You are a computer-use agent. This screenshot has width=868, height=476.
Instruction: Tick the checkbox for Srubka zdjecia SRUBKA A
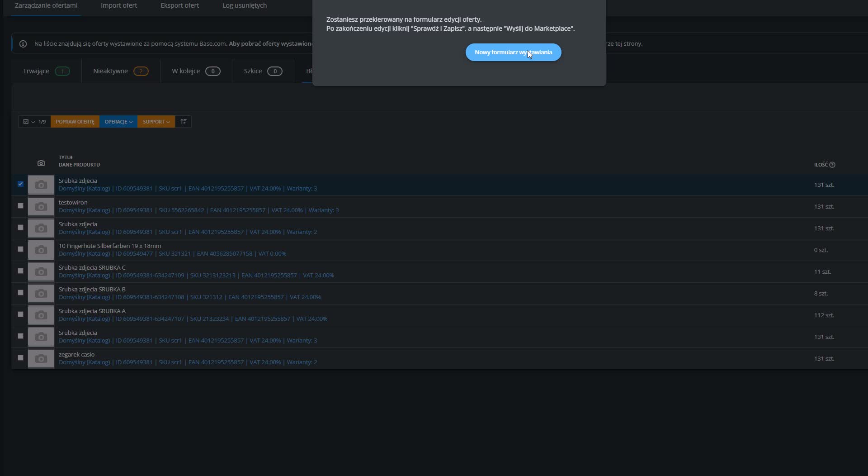coord(20,314)
